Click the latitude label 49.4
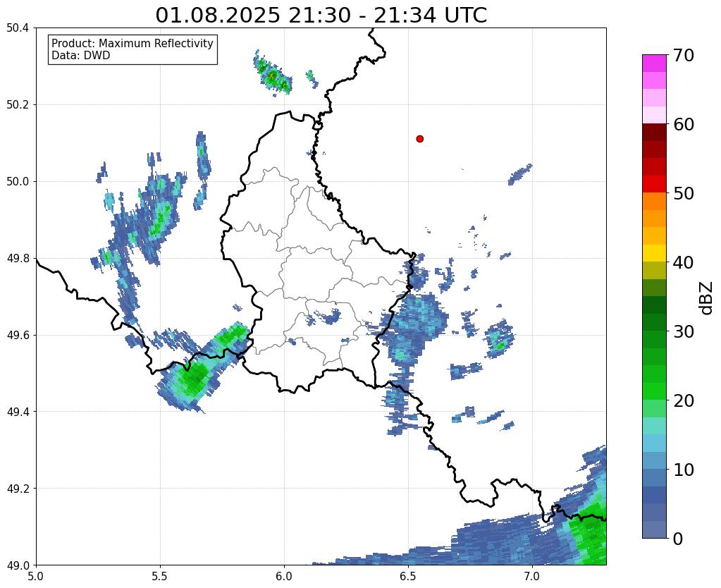 click(x=18, y=412)
